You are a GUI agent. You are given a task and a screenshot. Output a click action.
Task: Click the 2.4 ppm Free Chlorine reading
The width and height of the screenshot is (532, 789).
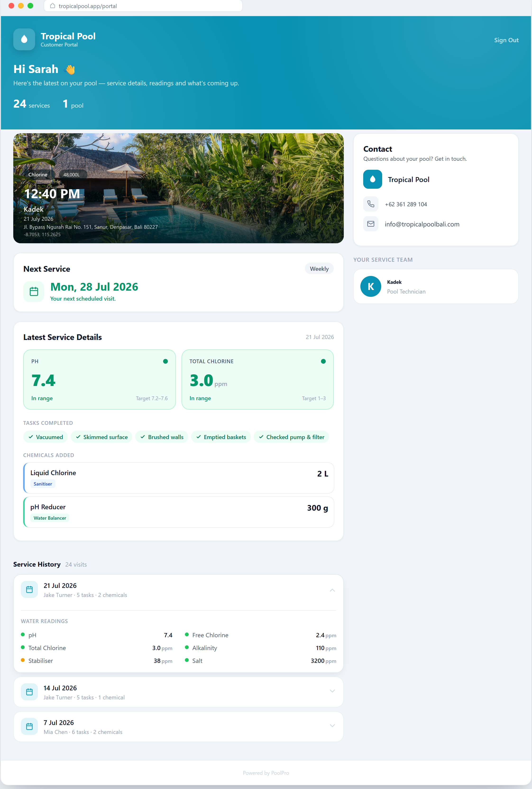(x=326, y=635)
